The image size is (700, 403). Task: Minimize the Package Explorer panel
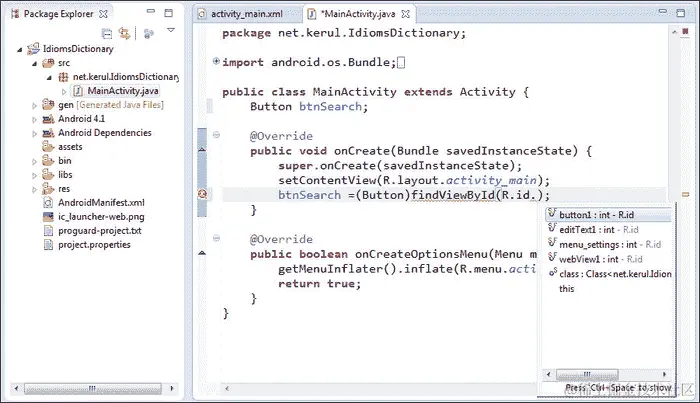151,11
